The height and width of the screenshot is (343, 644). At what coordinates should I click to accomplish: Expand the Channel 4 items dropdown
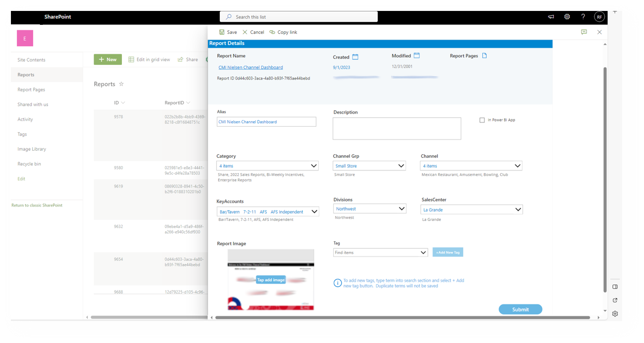tap(518, 166)
